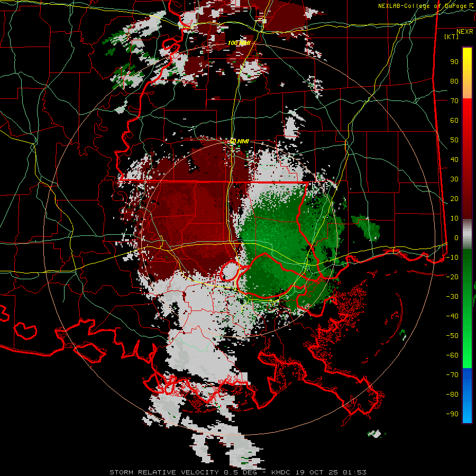Click the 19 OCT 25 date text
The image size is (476, 476).
tap(317, 472)
